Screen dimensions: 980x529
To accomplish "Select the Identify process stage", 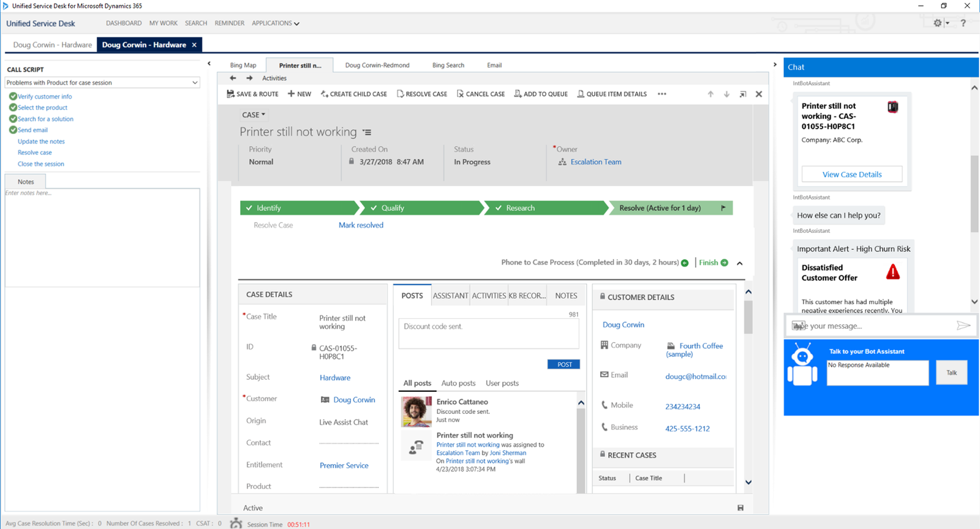I will point(298,208).
